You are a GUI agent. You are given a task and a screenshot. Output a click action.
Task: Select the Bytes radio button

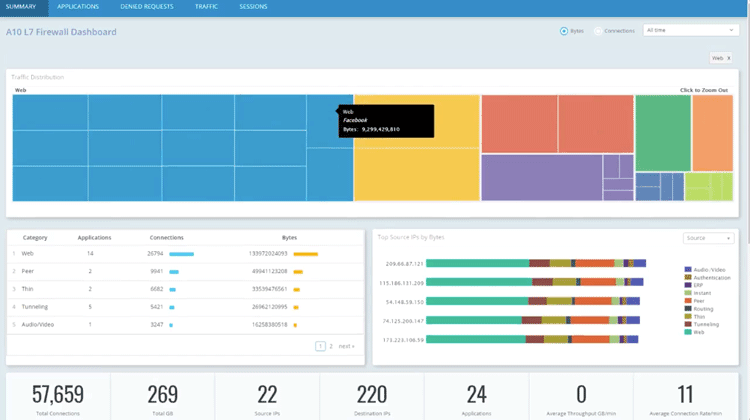pos(564,31)
